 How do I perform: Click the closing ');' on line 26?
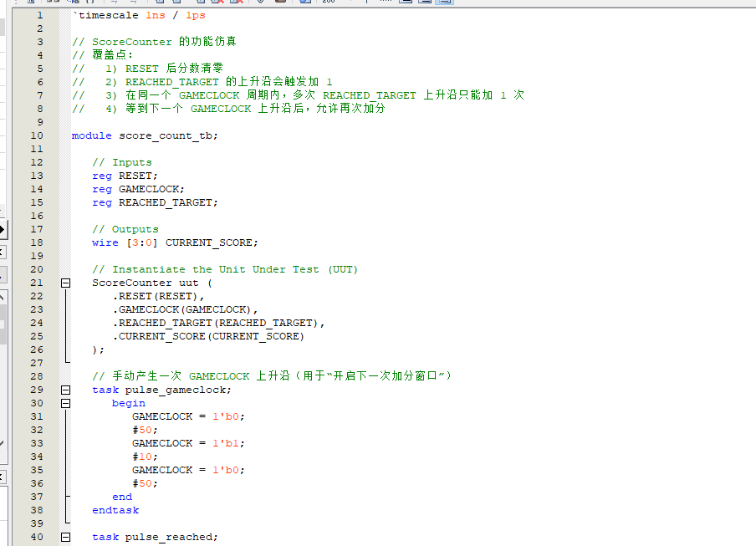tap(98, 350)
